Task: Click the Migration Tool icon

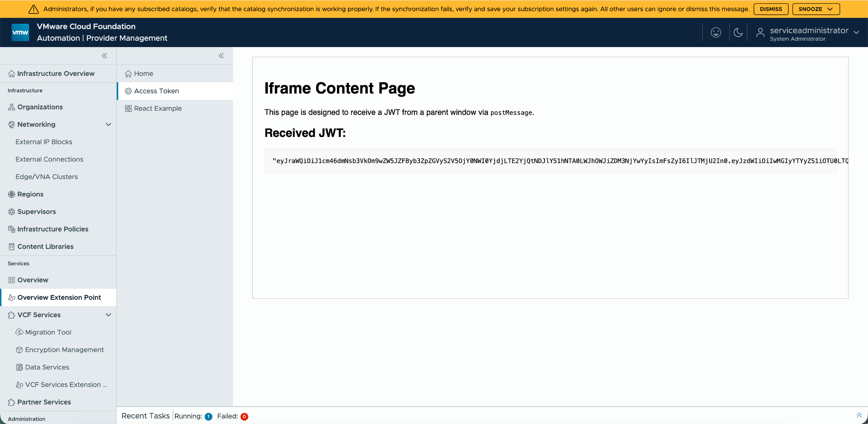Action: click(19, 332)
